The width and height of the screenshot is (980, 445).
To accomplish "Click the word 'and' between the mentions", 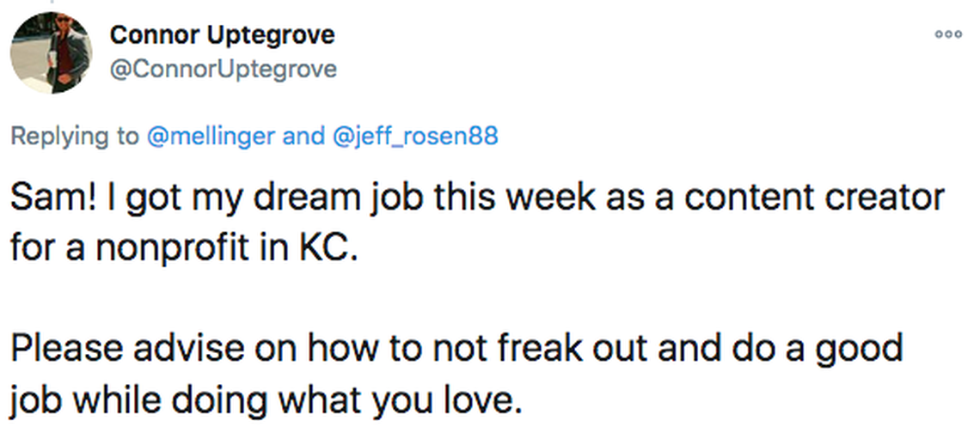I will pos(303,136).
